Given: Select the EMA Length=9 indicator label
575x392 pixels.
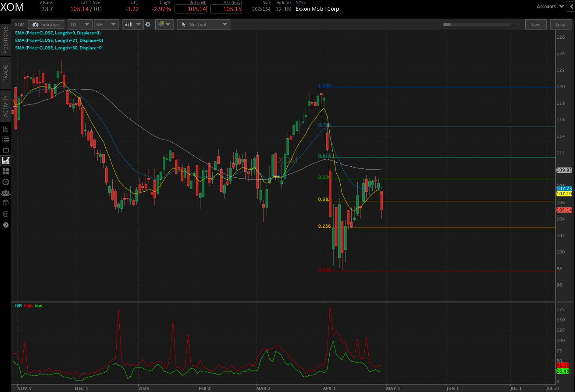Looking at the screenshot, I should point(58,33).
